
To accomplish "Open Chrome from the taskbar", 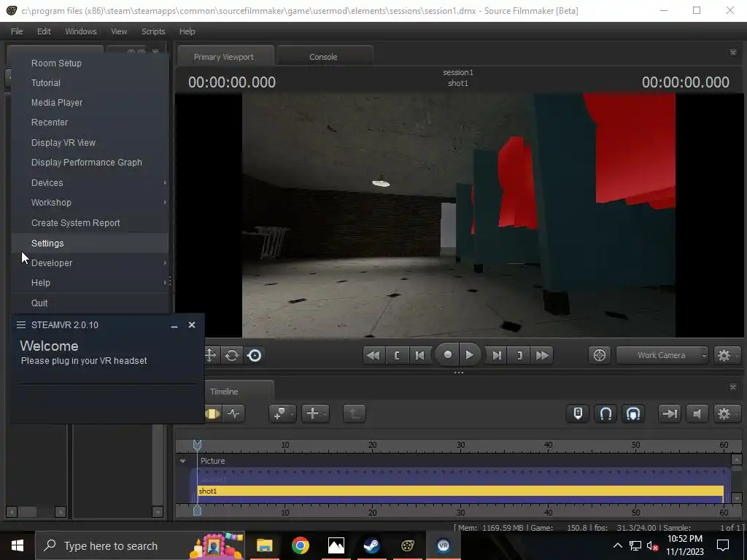I will point(300,545).
